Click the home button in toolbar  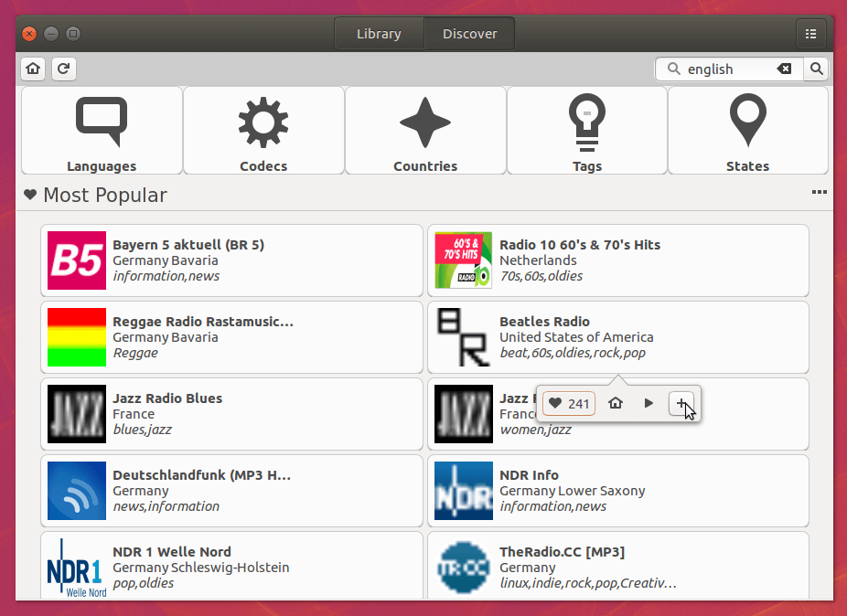[x=33, y=69]
